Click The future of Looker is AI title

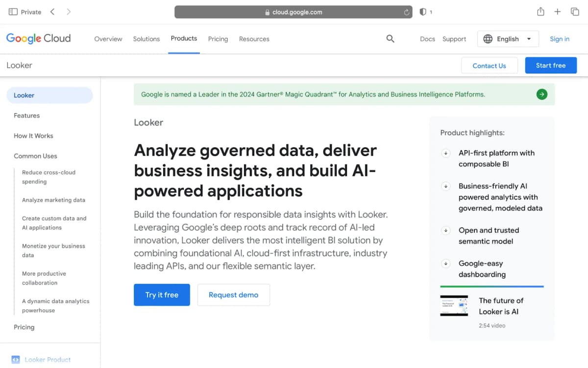tap(501, 306)
